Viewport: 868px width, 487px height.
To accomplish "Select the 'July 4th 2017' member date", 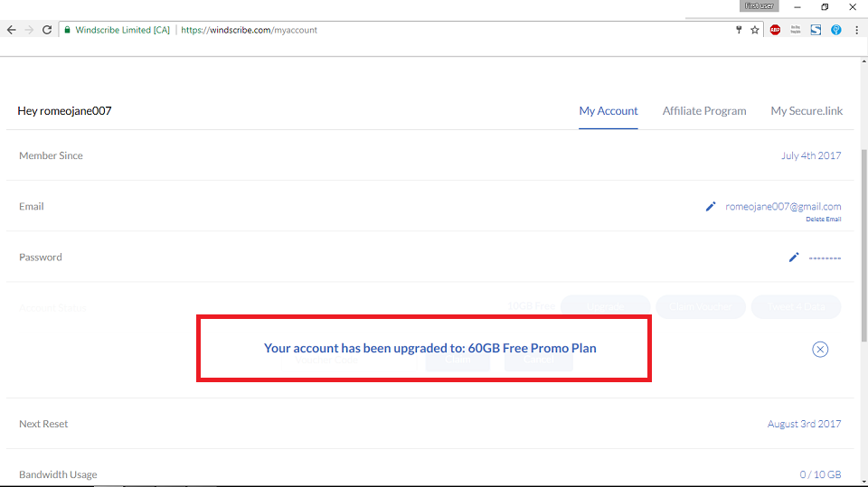I will (x=811, y=155).
